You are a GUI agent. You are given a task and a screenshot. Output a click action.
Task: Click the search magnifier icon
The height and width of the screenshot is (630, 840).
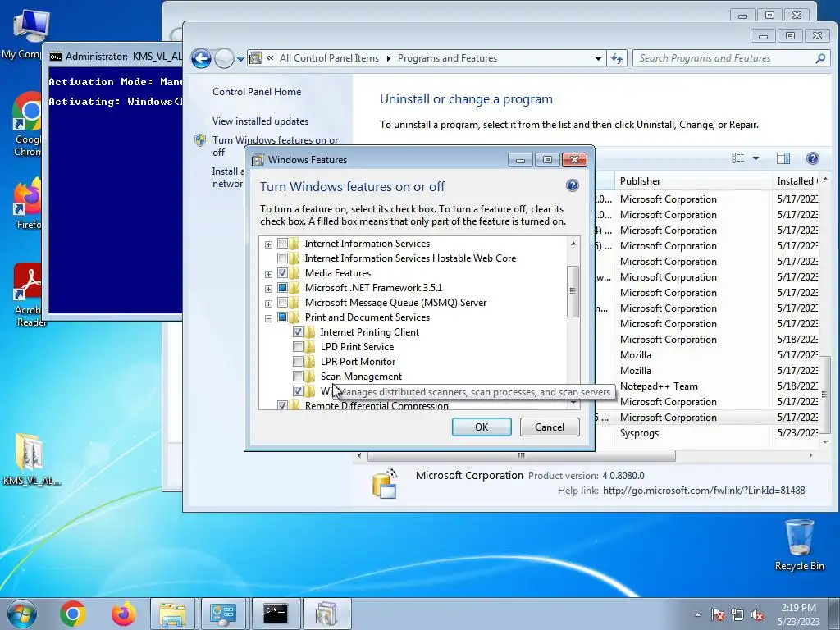click(x=820, y=58)
